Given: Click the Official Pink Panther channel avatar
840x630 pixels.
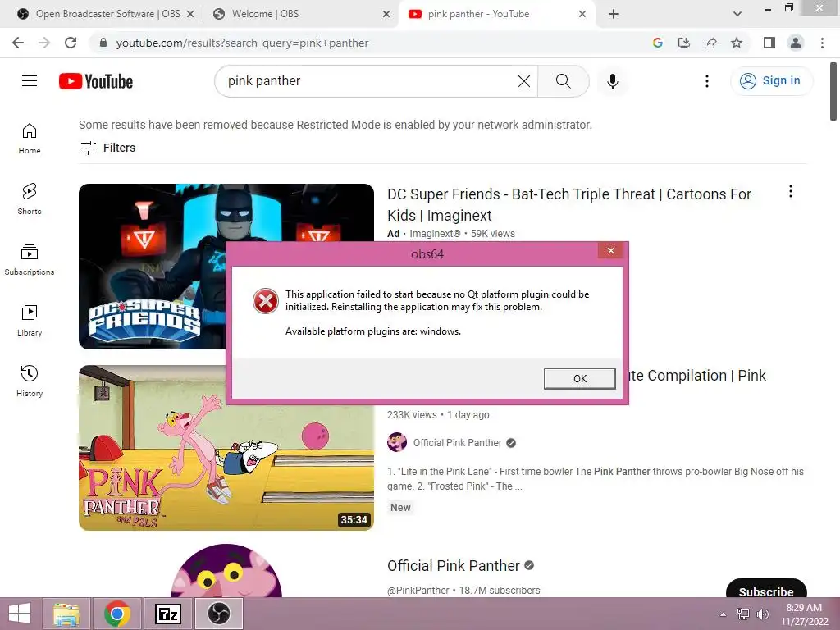Looking at the screenshot, I should point(397,442).
